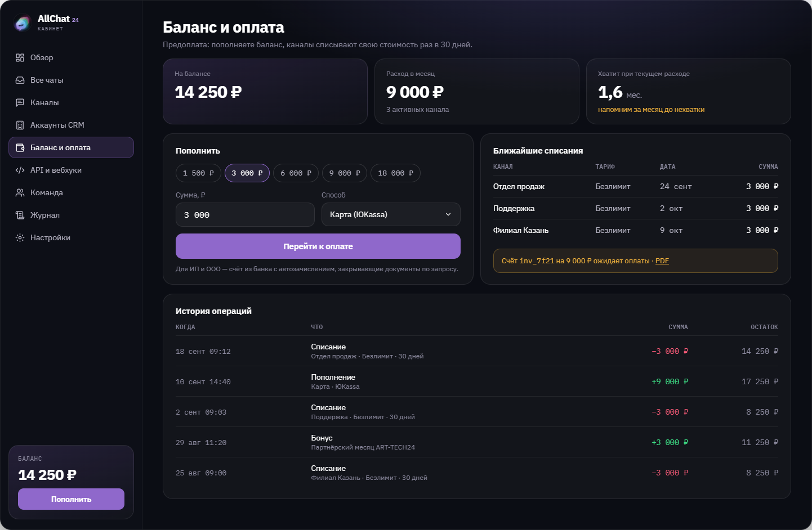The image size is (812, 530).
Task: Open the Способ payment method dropdown
Action: point(391,214)
